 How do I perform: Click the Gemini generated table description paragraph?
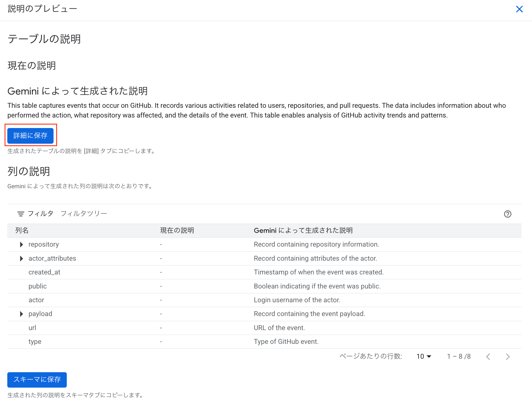click(x=257, y=110)
